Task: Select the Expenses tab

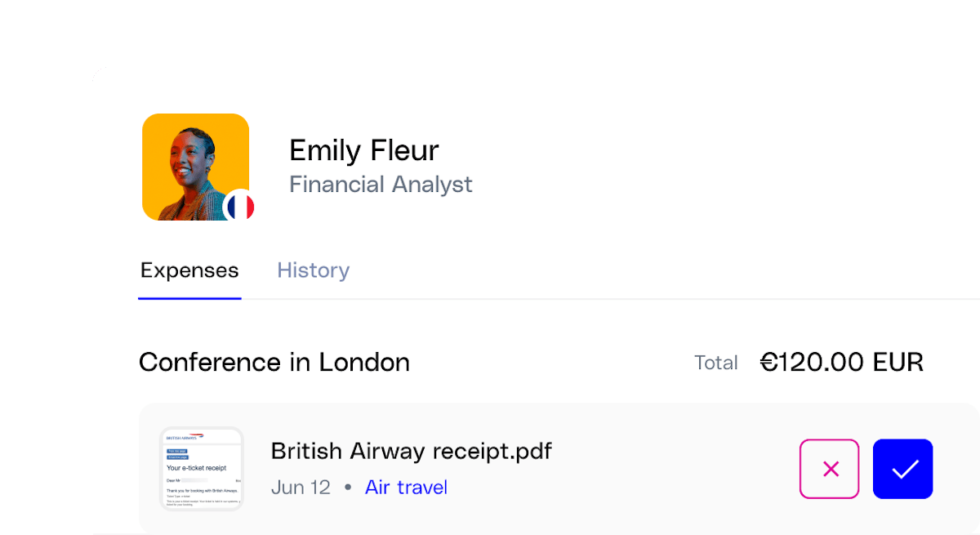Action: point(189,270)
